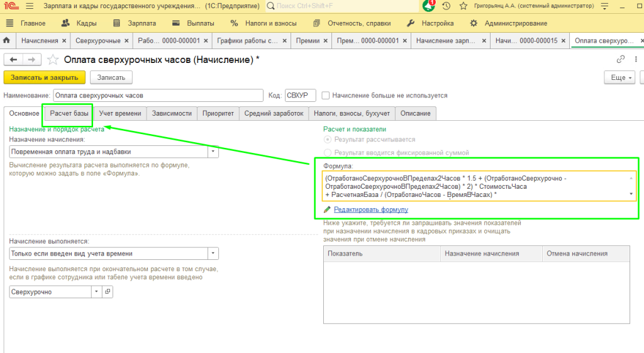644x353 pixels.
Task: Close the Начи... 0000-000015 tab
Action: tap(563, 41)
